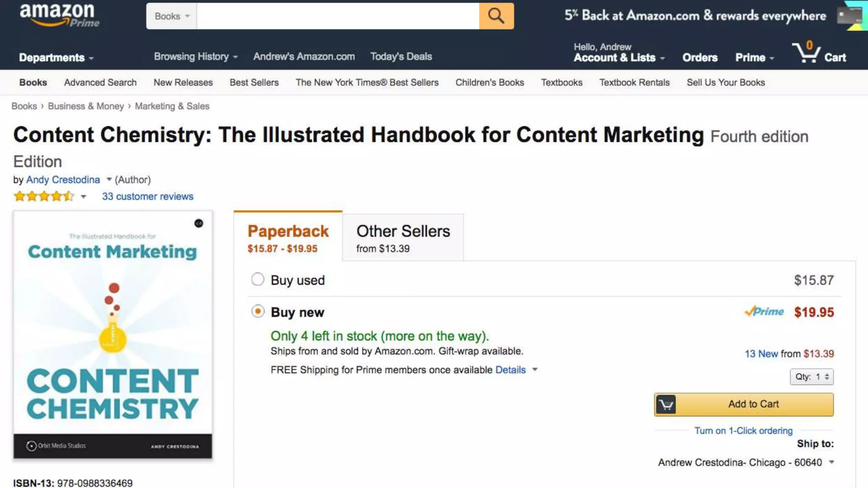Open the Qty quantity selector
The width and height of the screenshot is (868, 488).
tap(811, 377)
